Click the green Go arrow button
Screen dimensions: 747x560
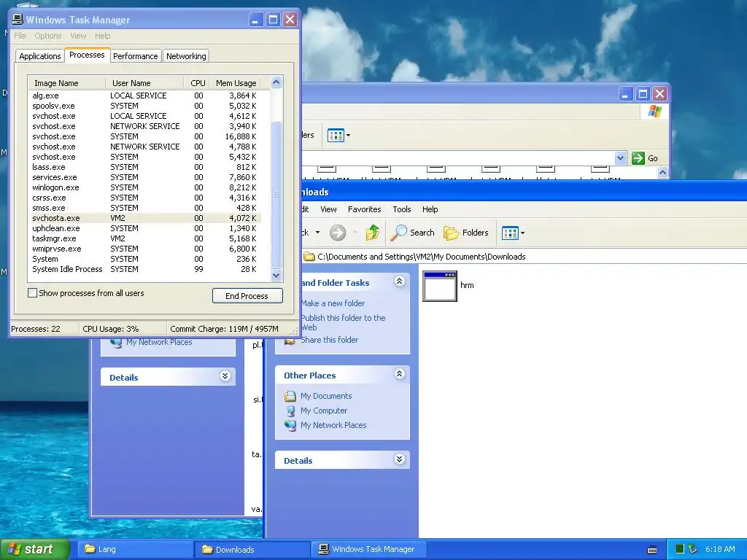click(638, 158)
